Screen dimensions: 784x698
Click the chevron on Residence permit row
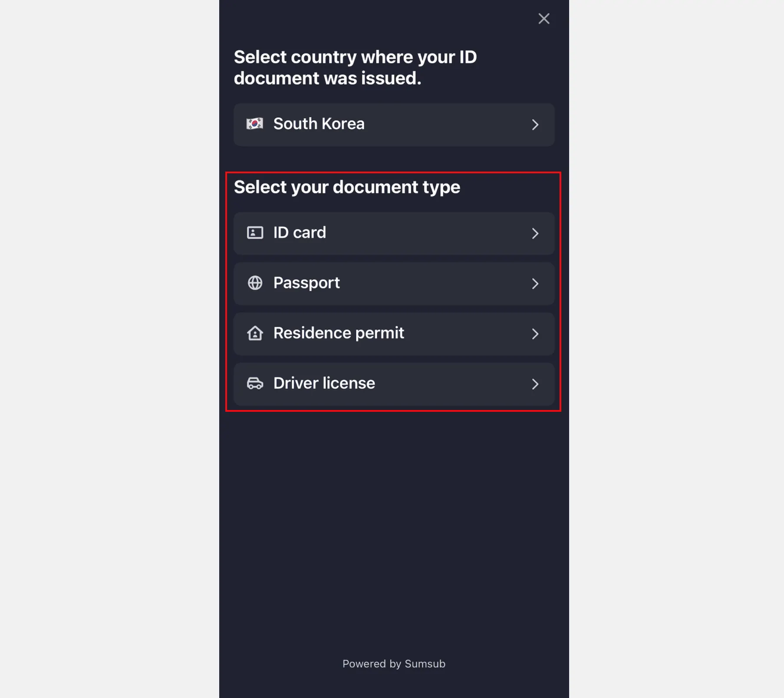[x=535, y=334]
